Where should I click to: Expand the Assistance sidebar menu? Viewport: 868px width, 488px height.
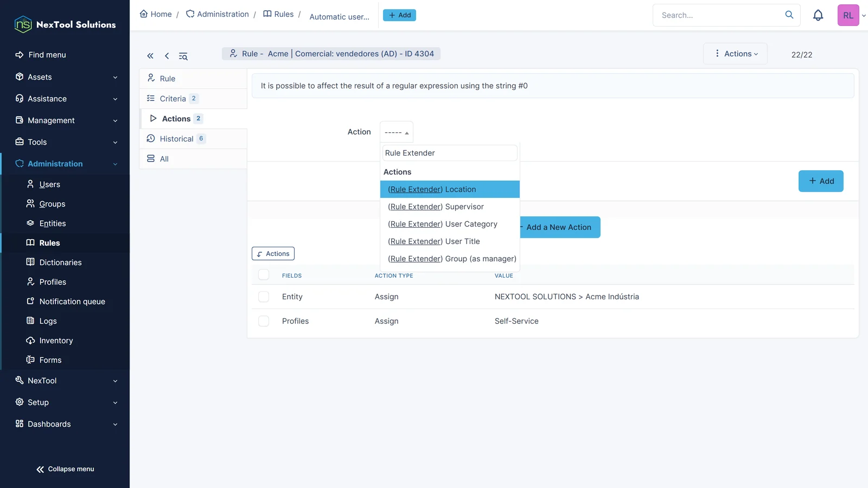tap(65, 99)
